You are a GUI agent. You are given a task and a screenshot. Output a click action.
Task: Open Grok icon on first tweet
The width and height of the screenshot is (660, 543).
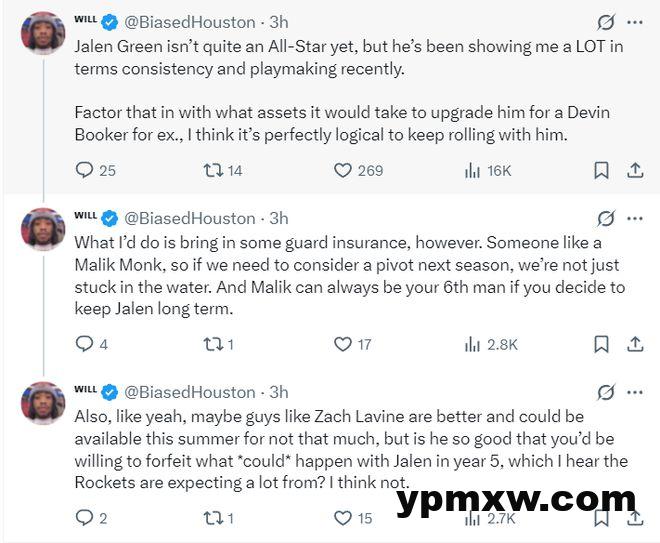pos(605,22)
